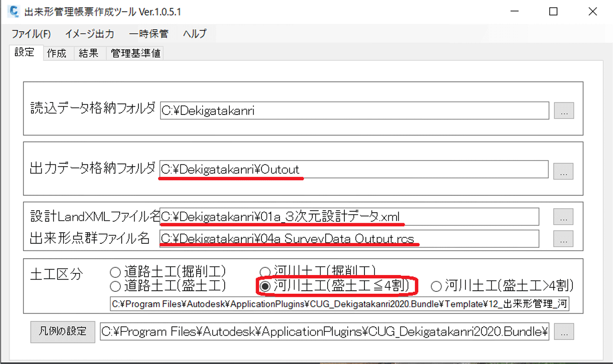This screenshot has width=613, height=364.
Task: Choose 河川土工(盛土工>4割) radio option
Action: coord(436,286)
